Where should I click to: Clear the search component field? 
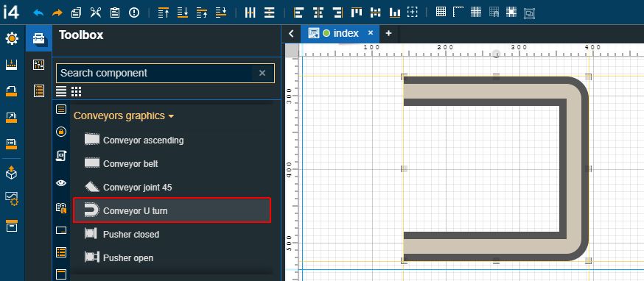click(262, 73)
